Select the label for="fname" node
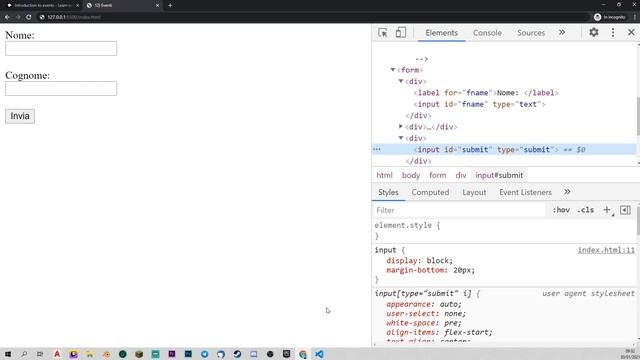 point(486,93)
